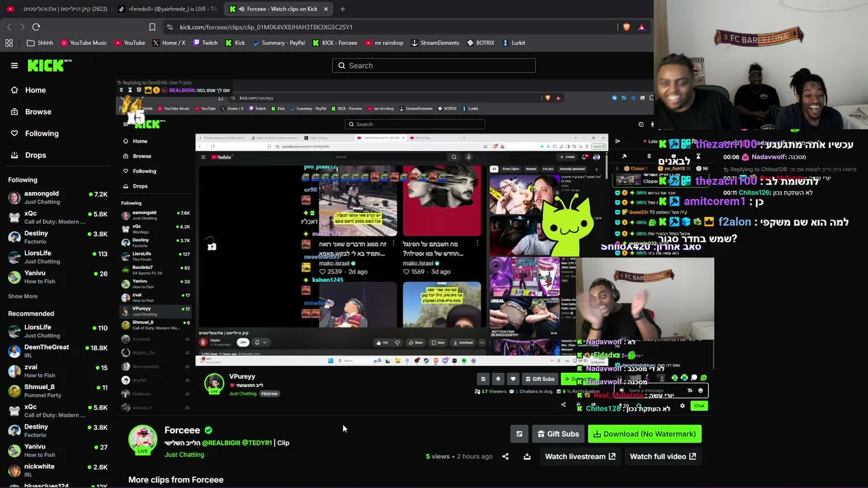
Task: Click Download (No Watermark)
Action: [644, 434]
